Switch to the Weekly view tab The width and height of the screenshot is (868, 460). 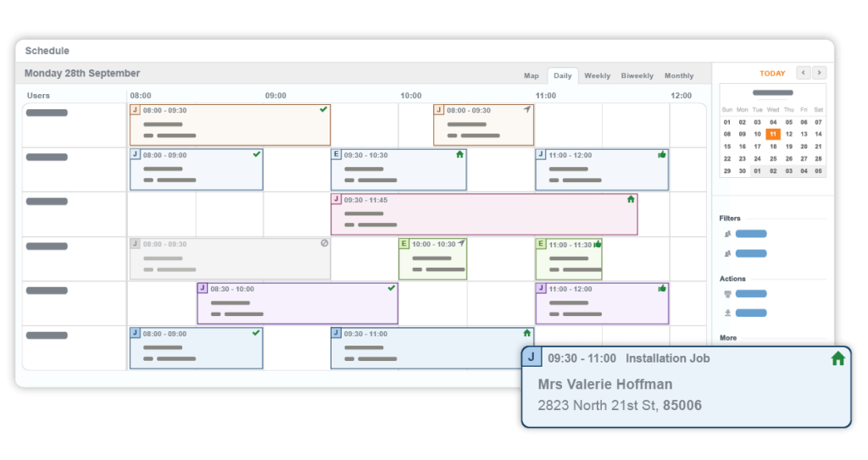597,75
